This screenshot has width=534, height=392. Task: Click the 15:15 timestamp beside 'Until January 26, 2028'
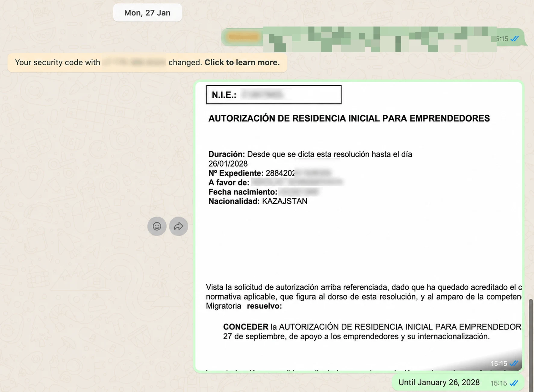[x=499, y=383]
